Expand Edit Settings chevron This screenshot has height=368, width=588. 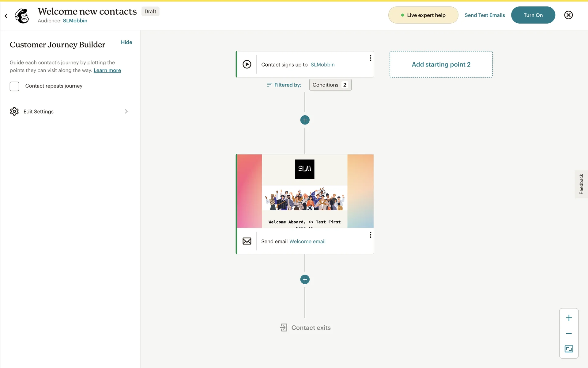[x=126, y=111]
